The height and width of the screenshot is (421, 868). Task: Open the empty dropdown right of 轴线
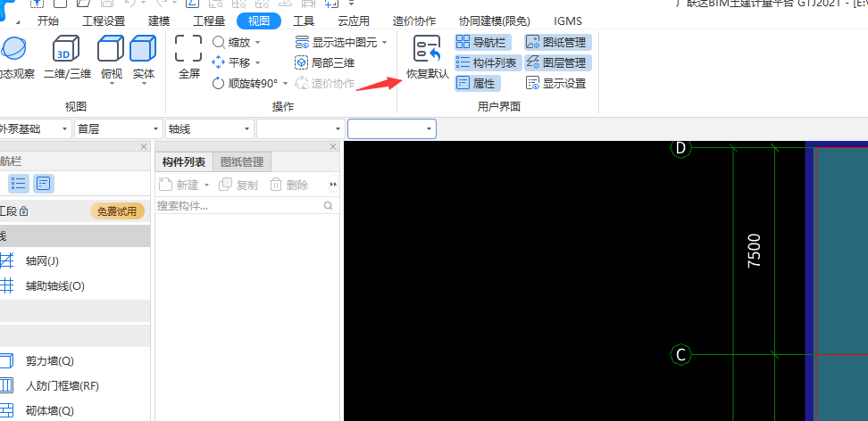[x=301, y=129]
